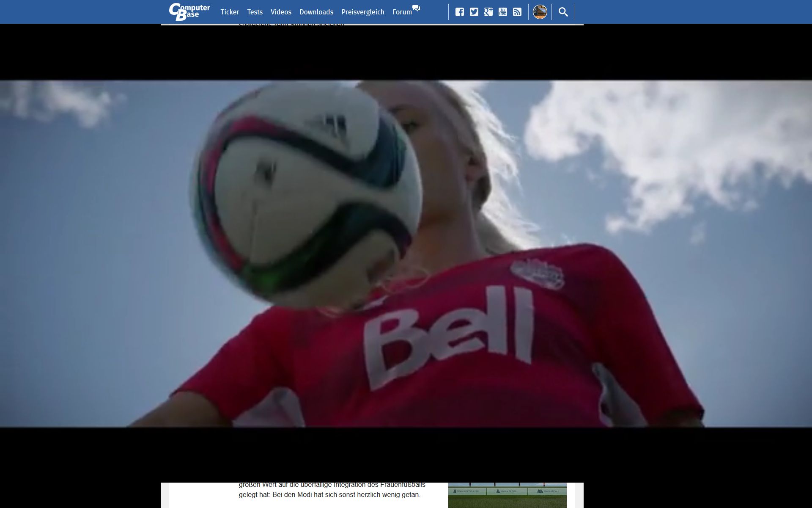Screen dimensions: 812x508
Task: Open the Forum link
Action: click(x=402, y=12)
